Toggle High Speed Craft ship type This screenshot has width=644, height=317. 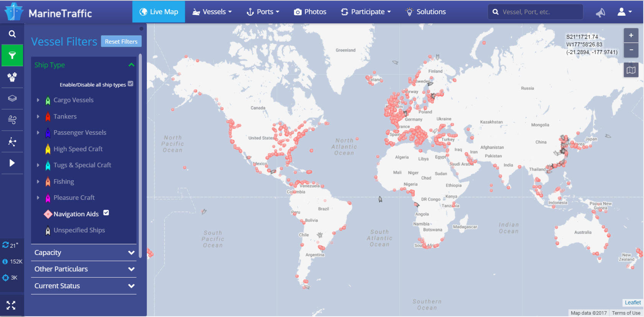[x=78, y=149]
